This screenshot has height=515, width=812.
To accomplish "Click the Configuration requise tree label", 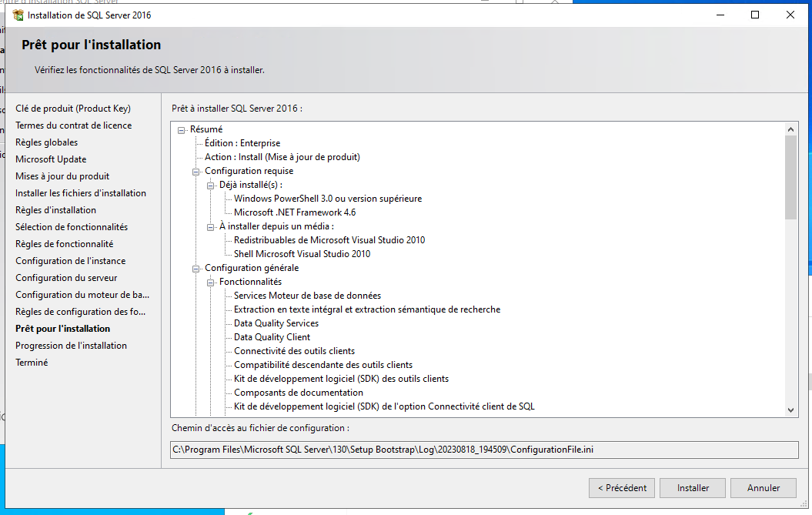I will pos(249,171).
